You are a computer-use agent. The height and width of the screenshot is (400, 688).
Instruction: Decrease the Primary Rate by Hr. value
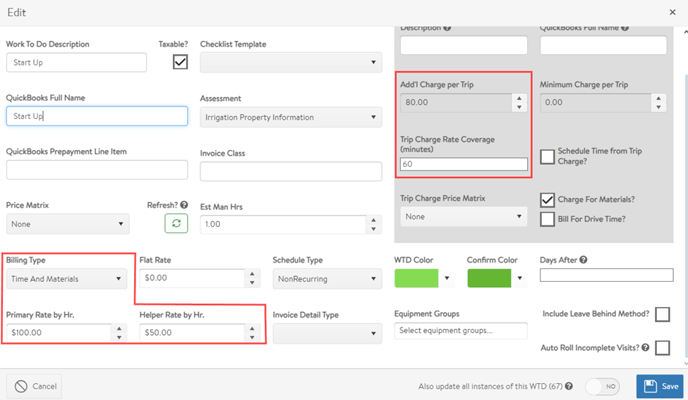click(119, 337)
